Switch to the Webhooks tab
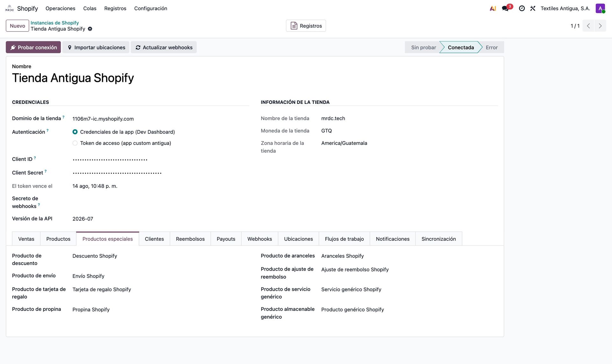 point(260,239)
